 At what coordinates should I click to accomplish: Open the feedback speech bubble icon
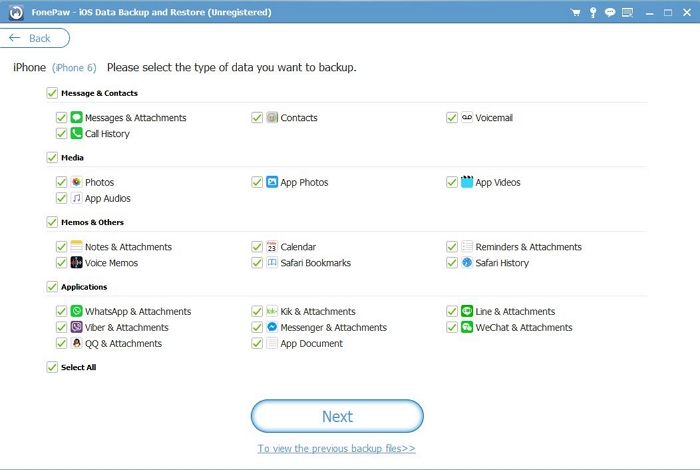[610, 12]
